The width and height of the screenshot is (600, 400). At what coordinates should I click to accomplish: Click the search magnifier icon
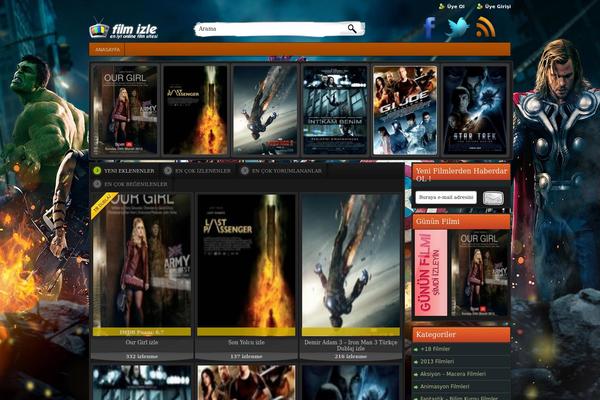coord(352,29)
